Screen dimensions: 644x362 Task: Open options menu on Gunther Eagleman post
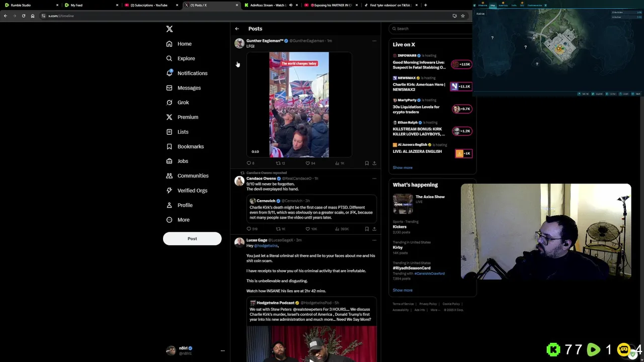point(374,41)
